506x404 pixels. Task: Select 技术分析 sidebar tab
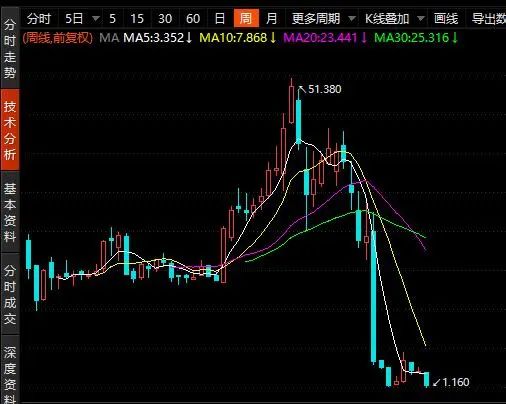10,130
